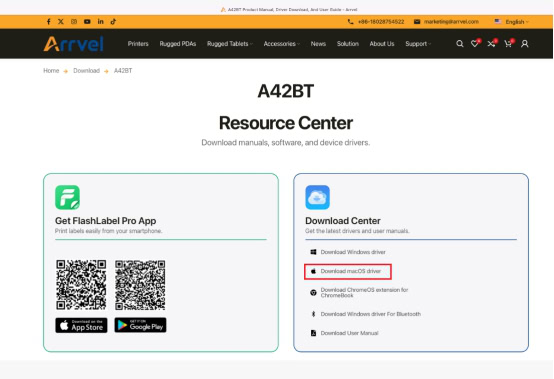Expand the Accessories menu
Screen dimensions: 554x379
(282, 44)
